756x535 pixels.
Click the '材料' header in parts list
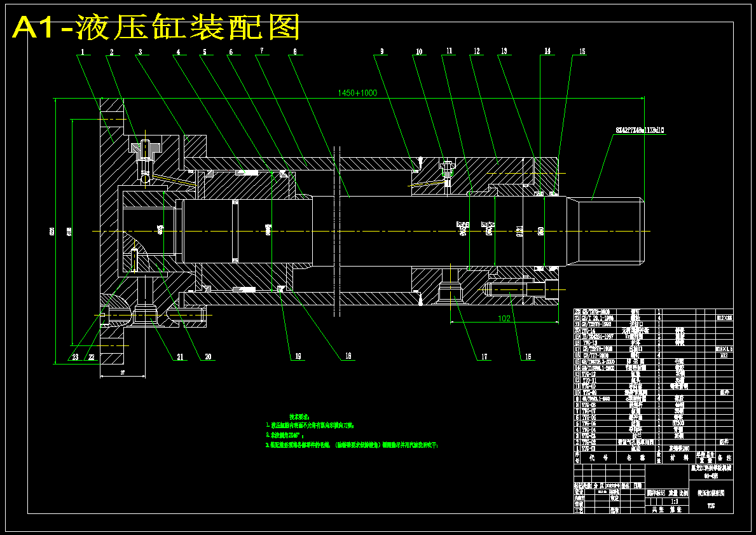(679, 457)
